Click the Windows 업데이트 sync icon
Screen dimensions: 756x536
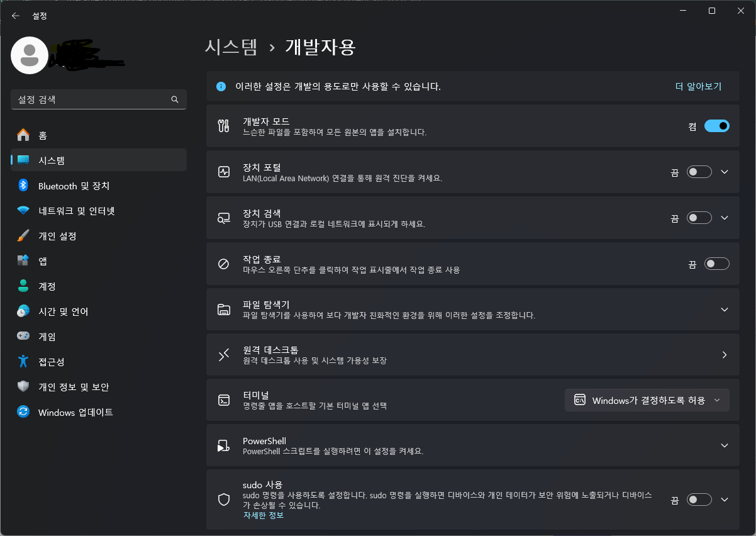[23, 412]
